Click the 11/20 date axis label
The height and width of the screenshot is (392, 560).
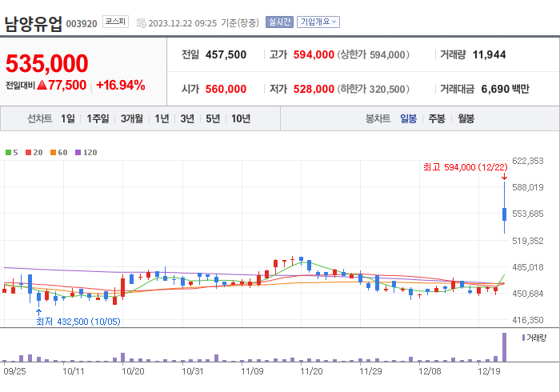coord(311,372)
